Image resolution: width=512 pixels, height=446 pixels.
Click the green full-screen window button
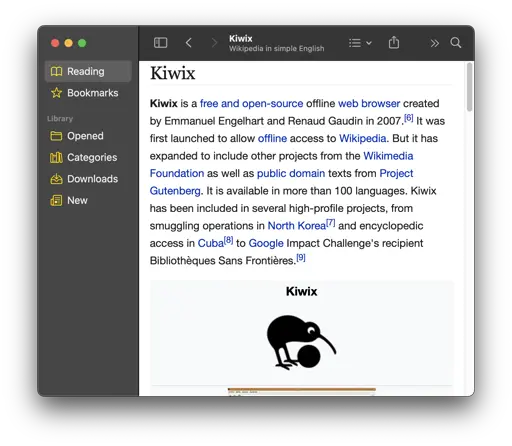tap(82, 43)
